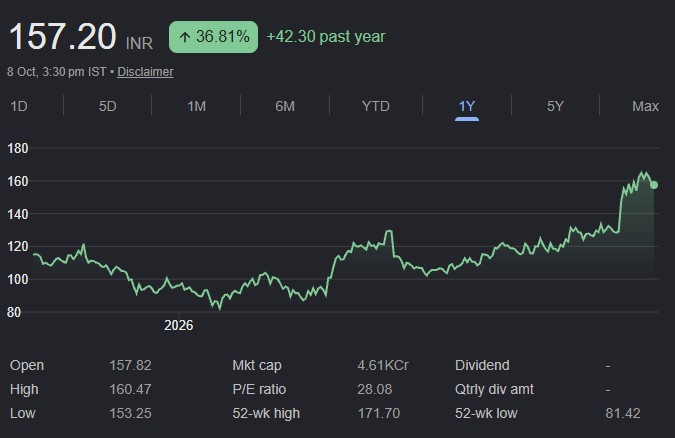Show the 1M price chart
Viewport: 675px width, 438px height.
(x=196, y=106)
